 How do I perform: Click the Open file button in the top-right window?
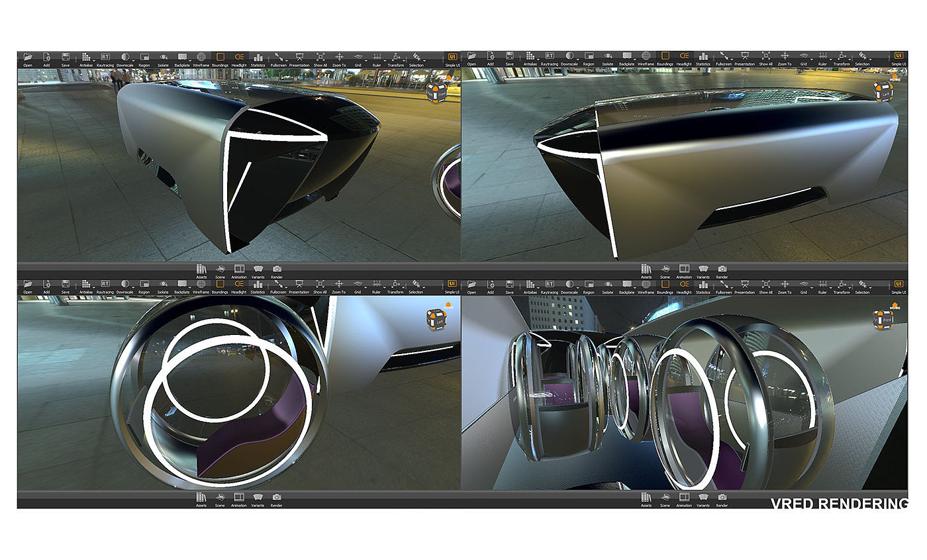click(x=471, y=58)
